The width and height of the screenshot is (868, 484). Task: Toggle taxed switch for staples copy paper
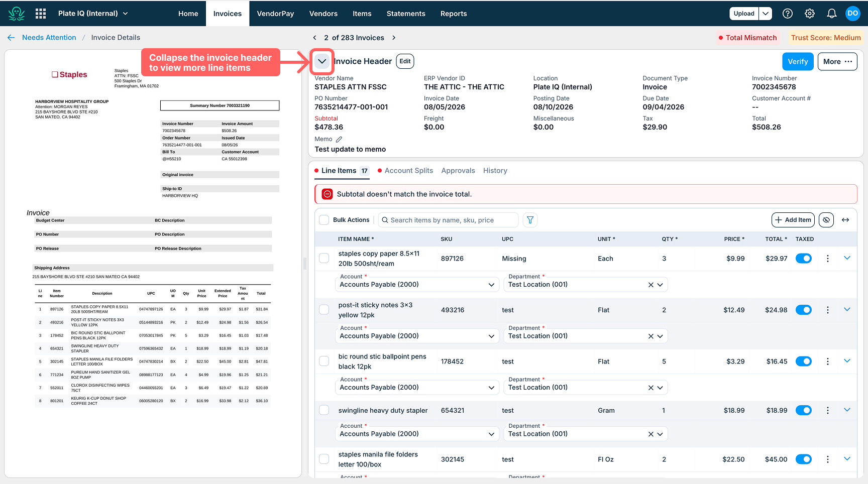804,259
